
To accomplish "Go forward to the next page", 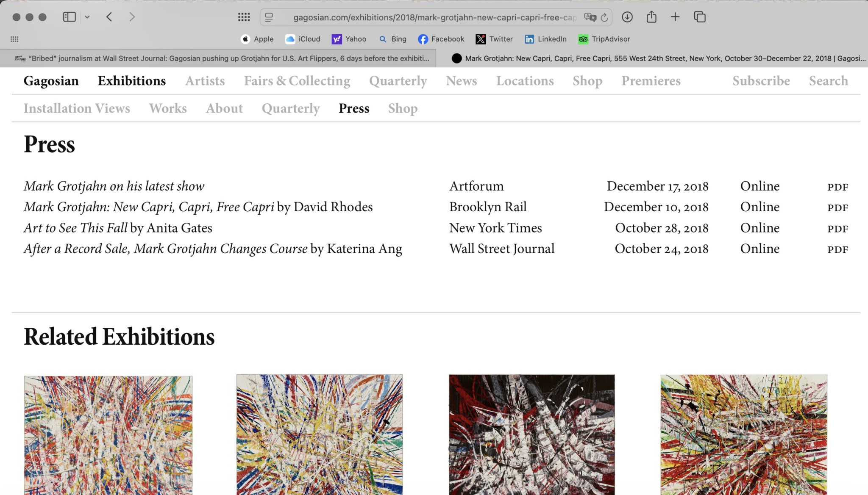I will 132,17.
